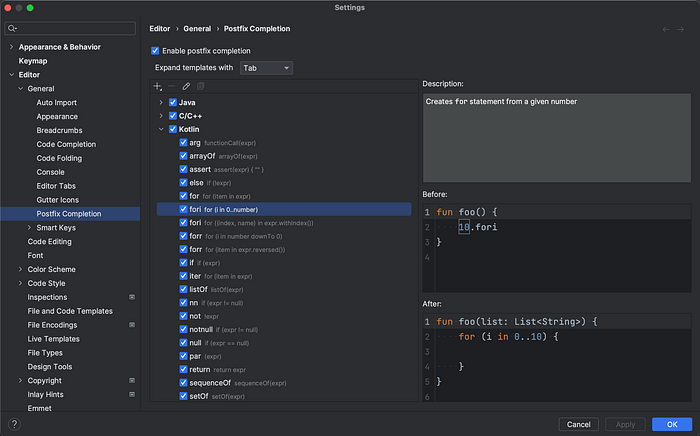Click the add template plus icon
Screen dimensions: 700x436
[157, 87]
